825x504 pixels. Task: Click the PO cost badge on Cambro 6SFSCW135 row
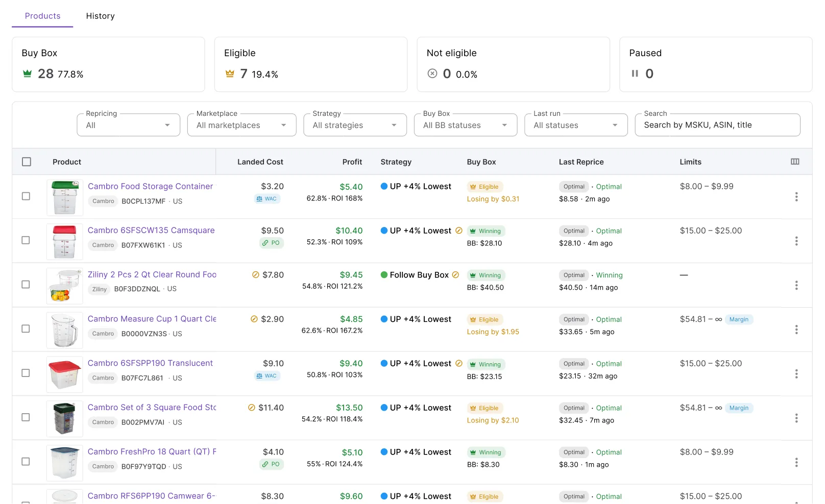(271, 243)
